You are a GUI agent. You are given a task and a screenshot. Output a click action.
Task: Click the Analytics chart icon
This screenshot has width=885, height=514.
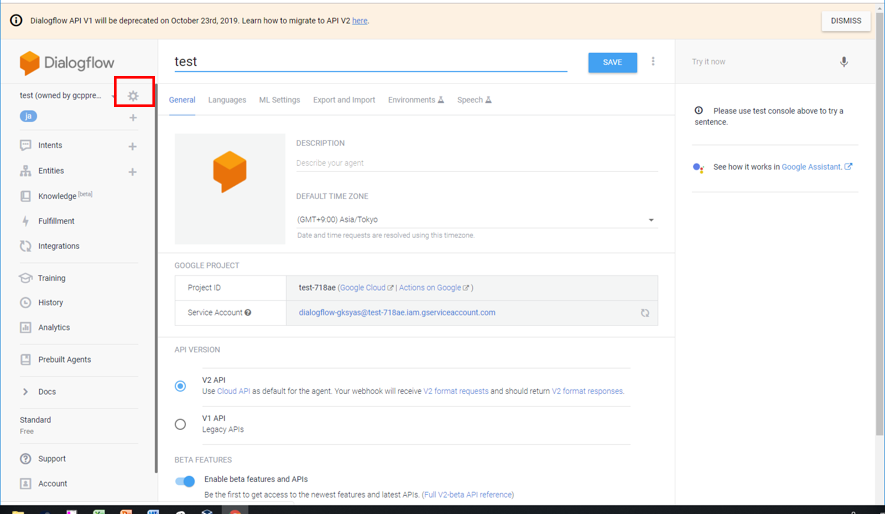coord(25,327)
